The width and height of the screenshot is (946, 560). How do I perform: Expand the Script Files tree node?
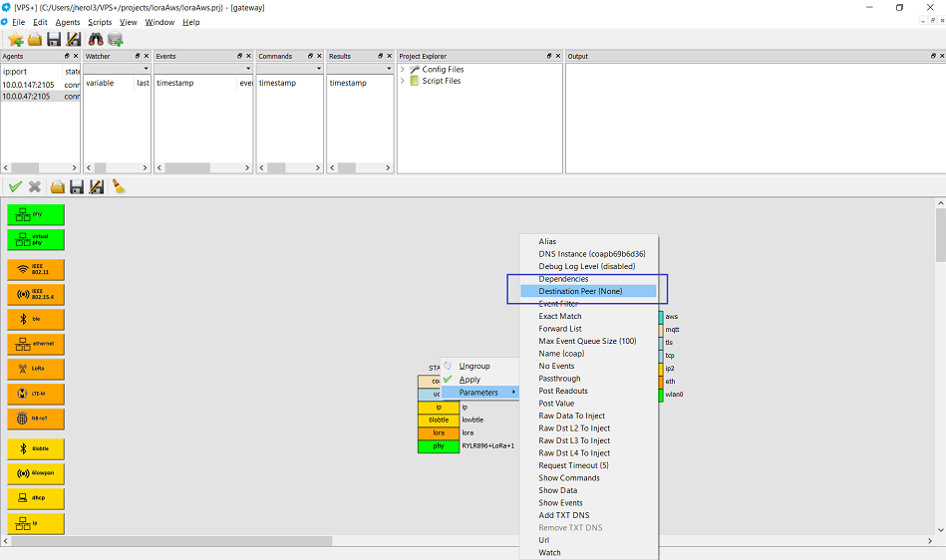point(403,81)
